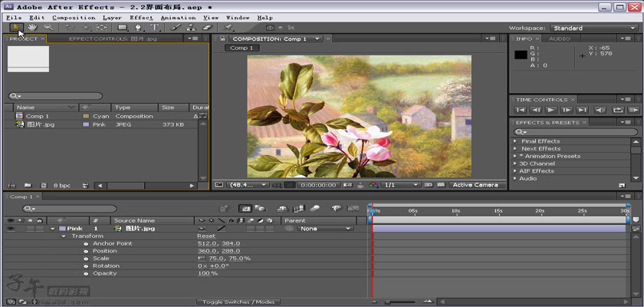The height and width of the screenshot is (307, 644).
Task: Click the Comp 1 flowchart button in viewer
Action: pyautogui.click(x=242, y=48)
